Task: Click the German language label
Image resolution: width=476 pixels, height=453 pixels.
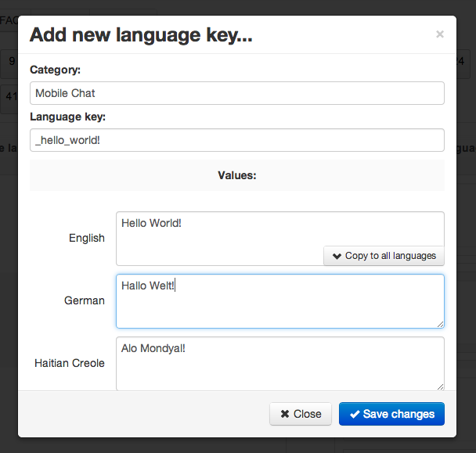Action: coord(84,300)
